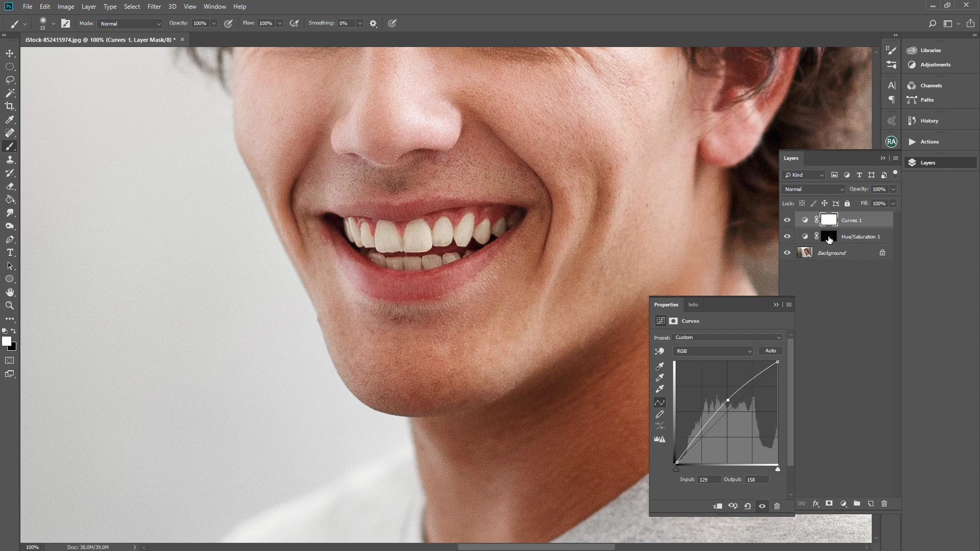This screenshot has width=980, height=551.
Task: Open the Curves Preset dropdown
Action: [x=727, y=338]
